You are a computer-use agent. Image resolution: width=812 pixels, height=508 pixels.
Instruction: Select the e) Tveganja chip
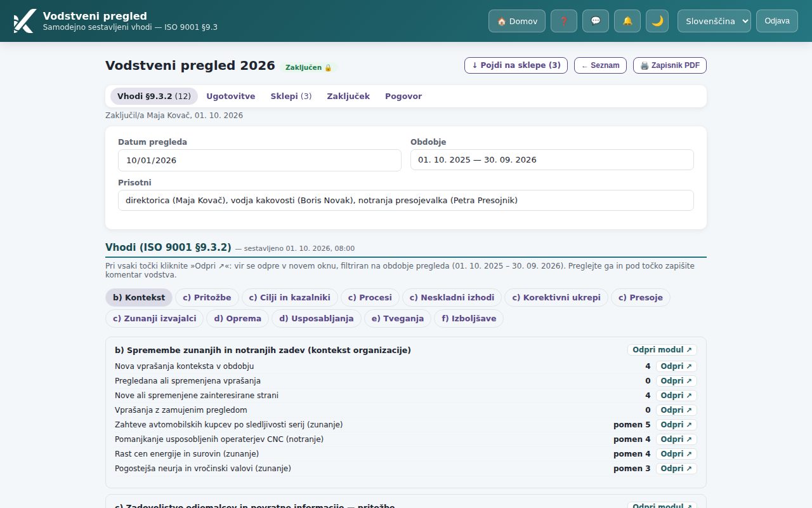tap(398, 319)
